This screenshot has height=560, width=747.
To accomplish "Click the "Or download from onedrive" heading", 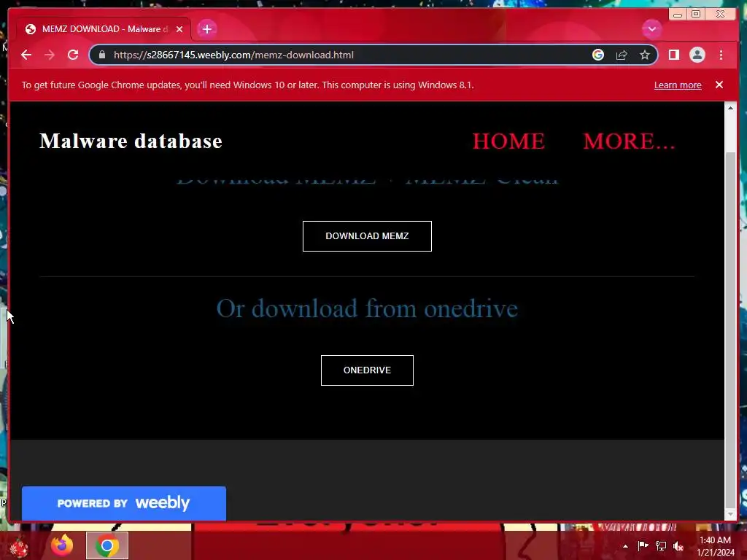I will (367, 308).
